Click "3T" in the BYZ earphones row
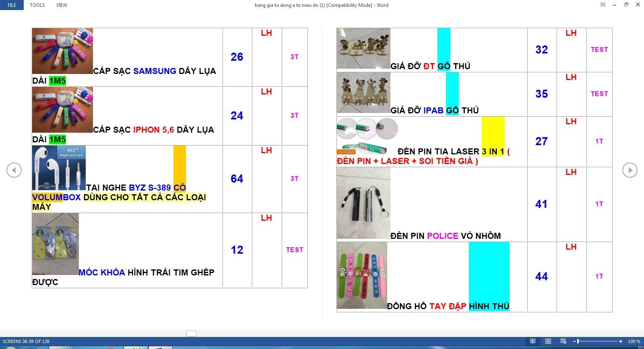The height and width of the screenshot is (349, 644). coord(295,179)
